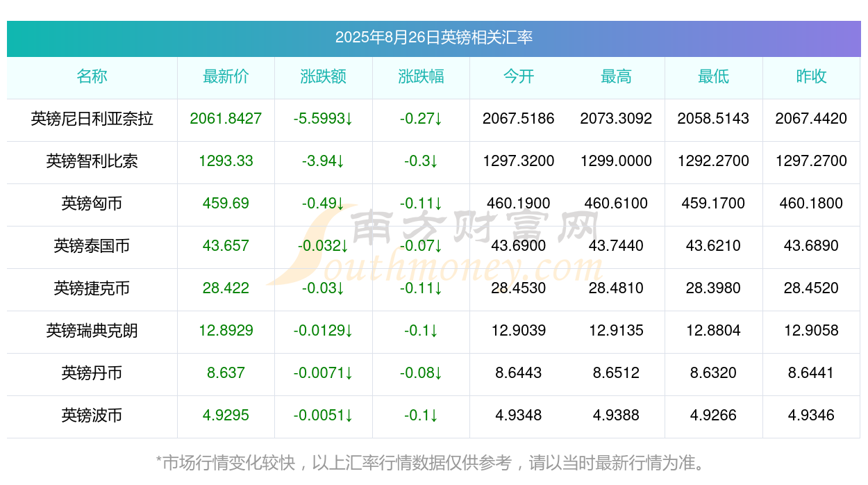Viewport: 868px width, 485px height.
Task: Select opening price 8.6443
Action: [x=519, y=373]
